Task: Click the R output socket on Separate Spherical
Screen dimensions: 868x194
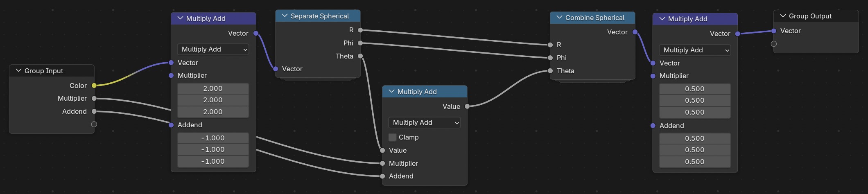Action: pos(360,30)
